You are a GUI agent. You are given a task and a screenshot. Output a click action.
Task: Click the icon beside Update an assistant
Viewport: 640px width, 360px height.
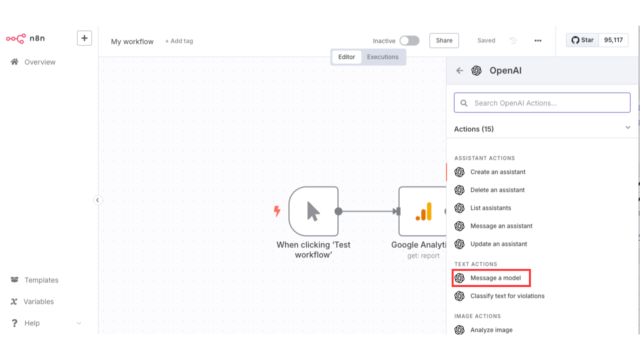click(x=460, y=244)
